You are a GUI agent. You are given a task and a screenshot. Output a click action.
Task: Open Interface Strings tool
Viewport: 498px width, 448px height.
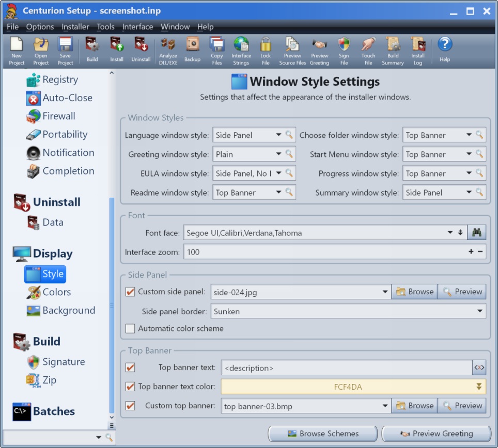[x=241, y=51]
